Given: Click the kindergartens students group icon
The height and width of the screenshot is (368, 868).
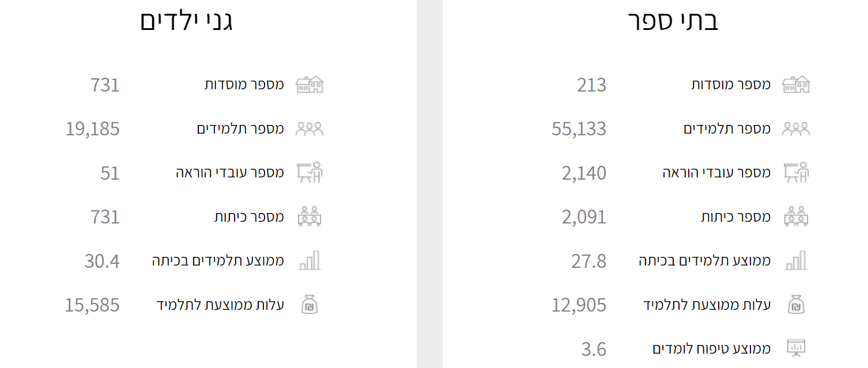Looking at the screenshot, I should 310,129.
